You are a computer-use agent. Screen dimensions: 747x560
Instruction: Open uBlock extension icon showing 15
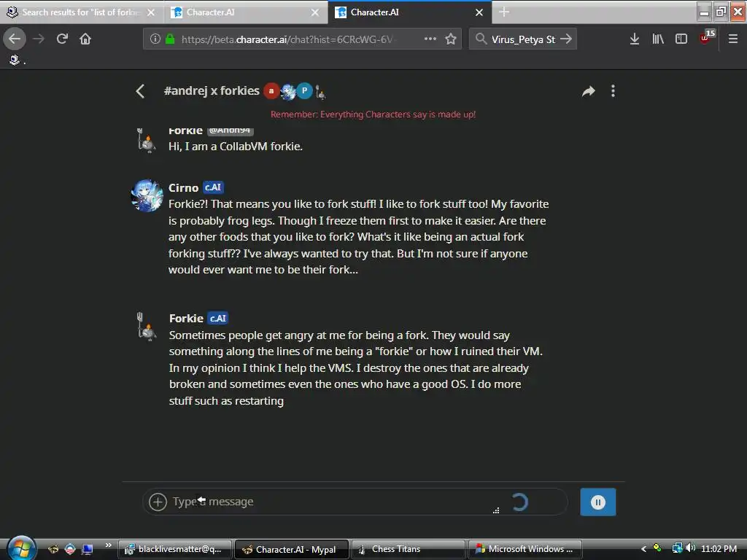[x=706, y=37]
